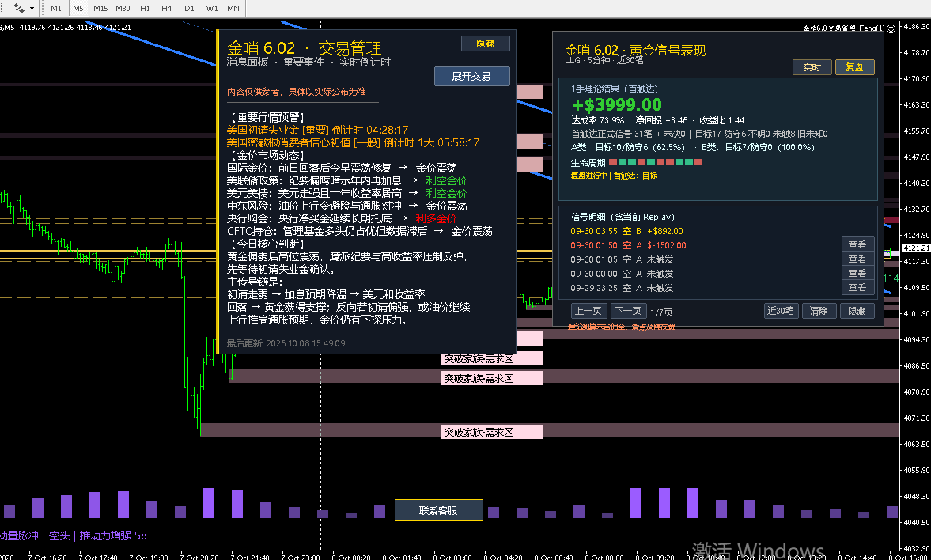Click the 美联储政策 line
931x560 pixels.
(346, 180)
